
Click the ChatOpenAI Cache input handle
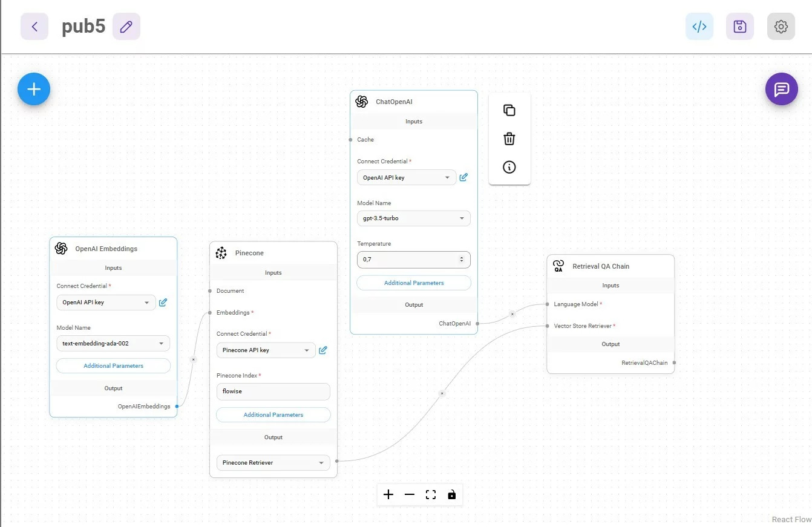click(x=350, y=140)
